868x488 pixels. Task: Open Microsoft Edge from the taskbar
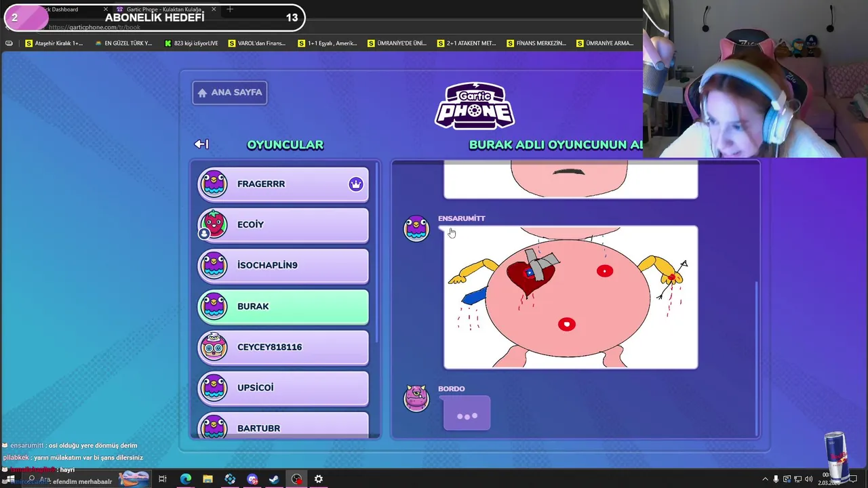pos(185,479)
